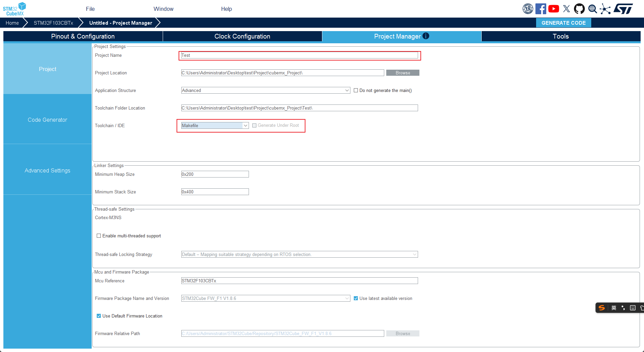This screenshot has height=352, width=644.
Task: Open the Firmware Package Name and Version dropdown
Action: (x=266, y=298)
